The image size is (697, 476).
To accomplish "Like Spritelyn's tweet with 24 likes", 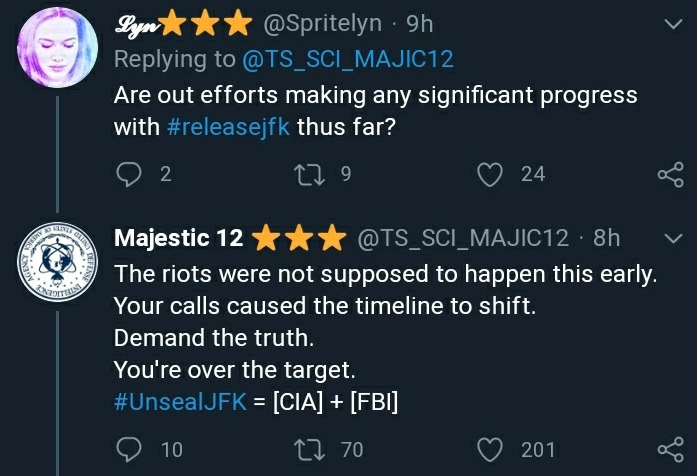I will [489, 174].
